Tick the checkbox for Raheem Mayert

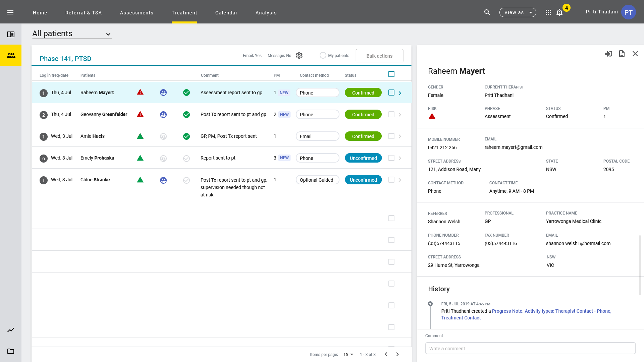(x=391, y=93)
